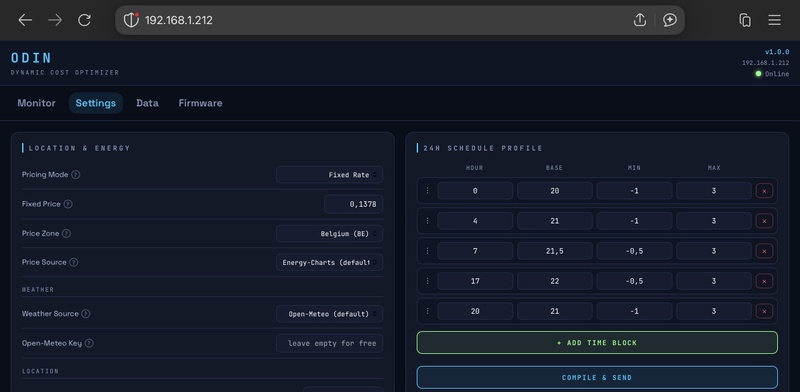Edit the hour field showing 20
This screenshot has height=392, width=800.
(475, 311)
